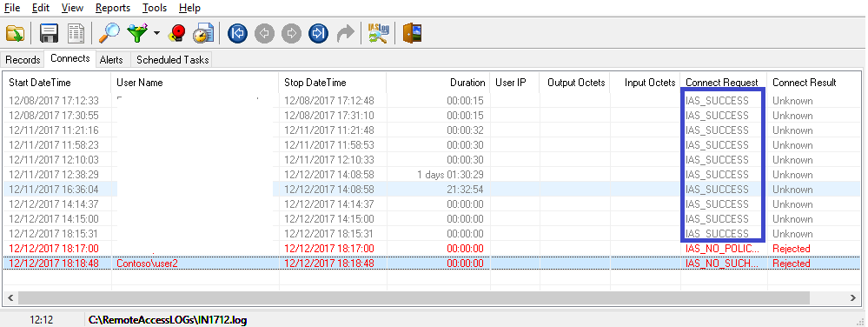This screenshot has height=327, width=868.
Task: Click the User IP column header
Action: pos(515,83)
